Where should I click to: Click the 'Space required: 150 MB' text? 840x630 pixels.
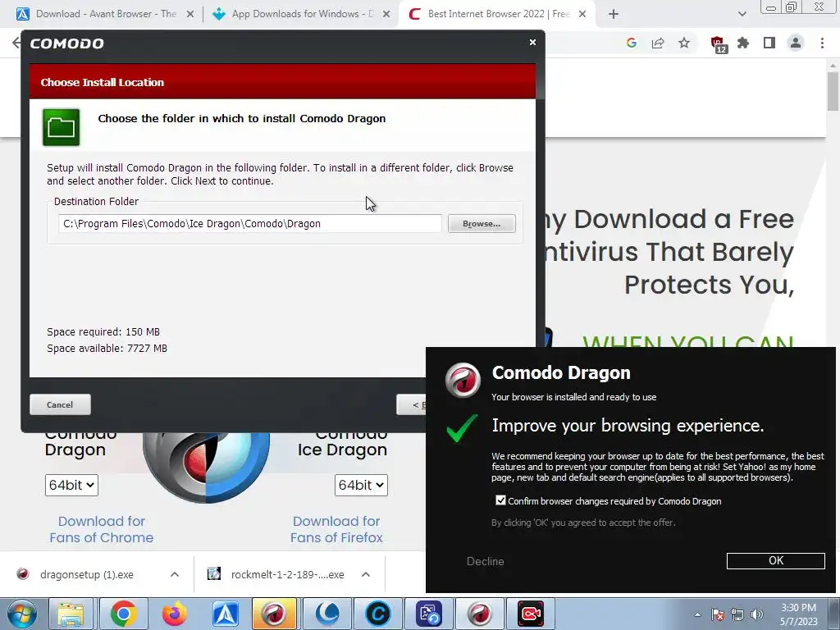(x=103, y=331)
